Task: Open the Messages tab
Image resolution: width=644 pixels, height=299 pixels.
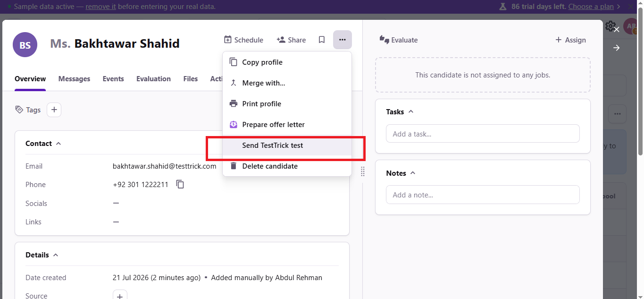Action: click(x=74, y=79)
